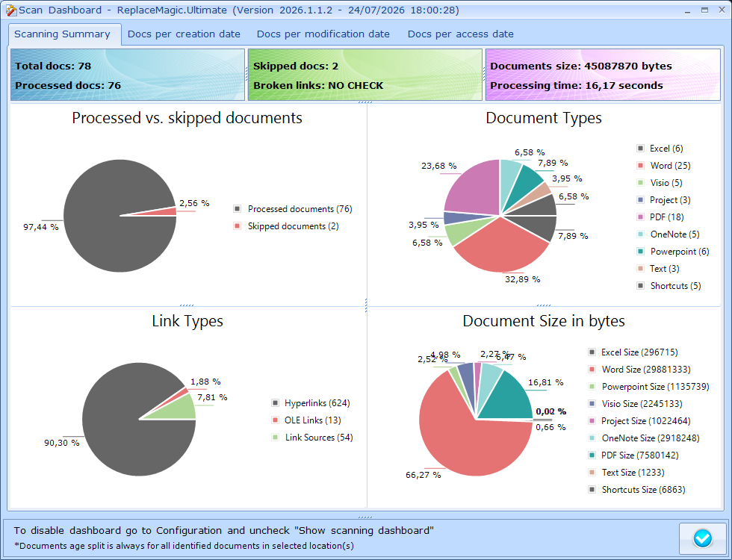
Task: Click the Link Sources (54) legend marker
Action: 275,438
